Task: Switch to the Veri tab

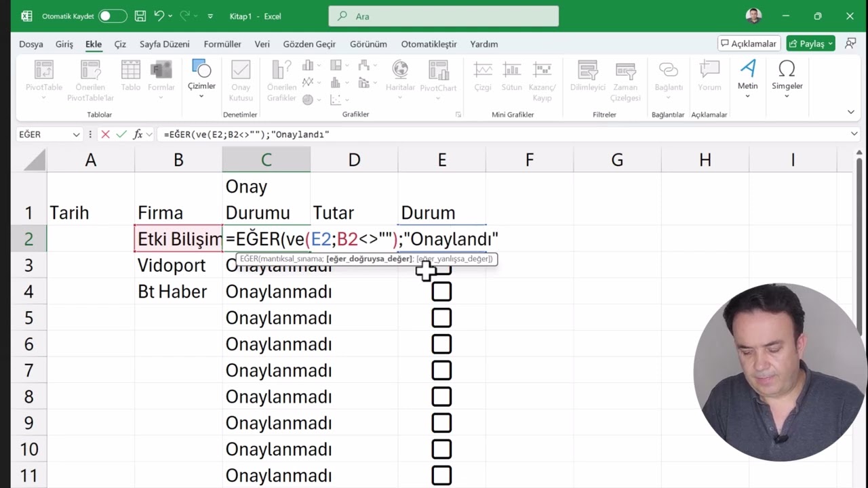Action: coord(262,44)
